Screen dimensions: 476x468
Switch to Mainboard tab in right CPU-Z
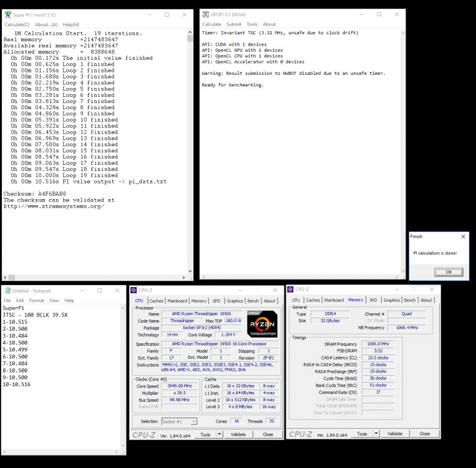[334, 300]
